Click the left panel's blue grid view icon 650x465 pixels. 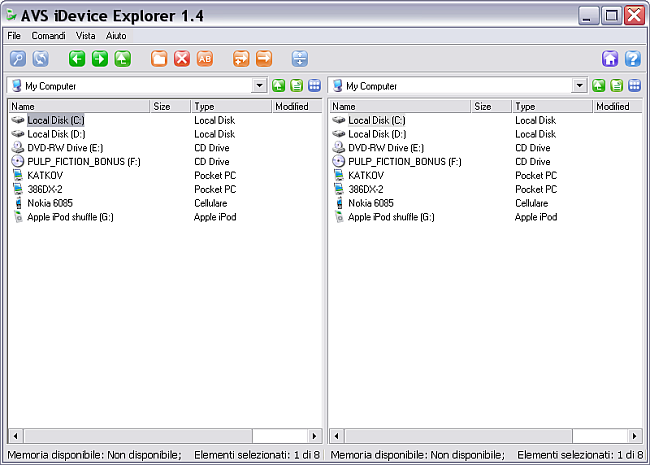click(x=315, y=86)
